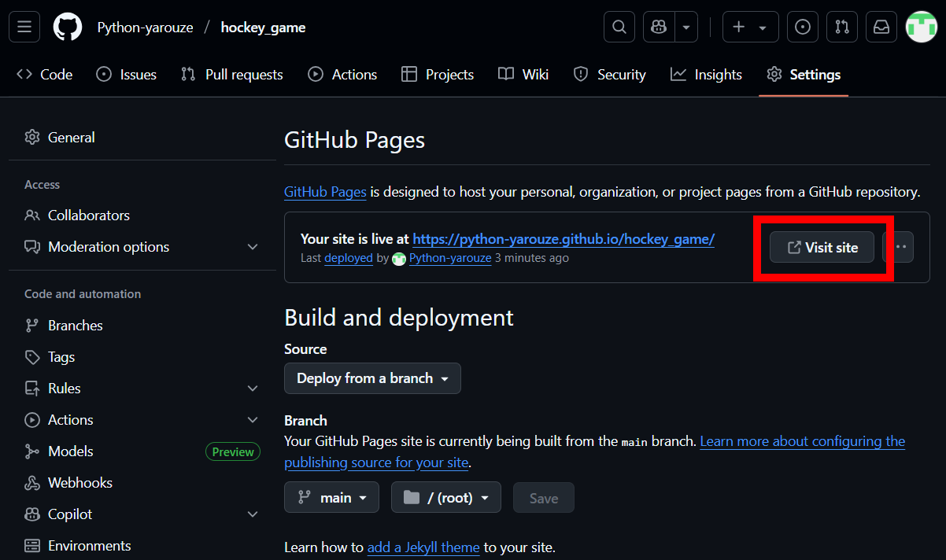Expand the Rules section chevron

tap(253, 389)
